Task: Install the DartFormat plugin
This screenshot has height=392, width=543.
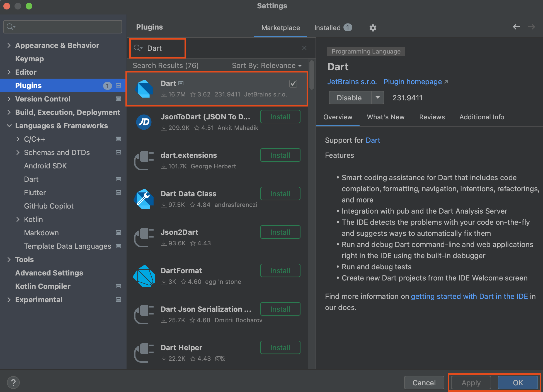Action: tap(280, 271)
